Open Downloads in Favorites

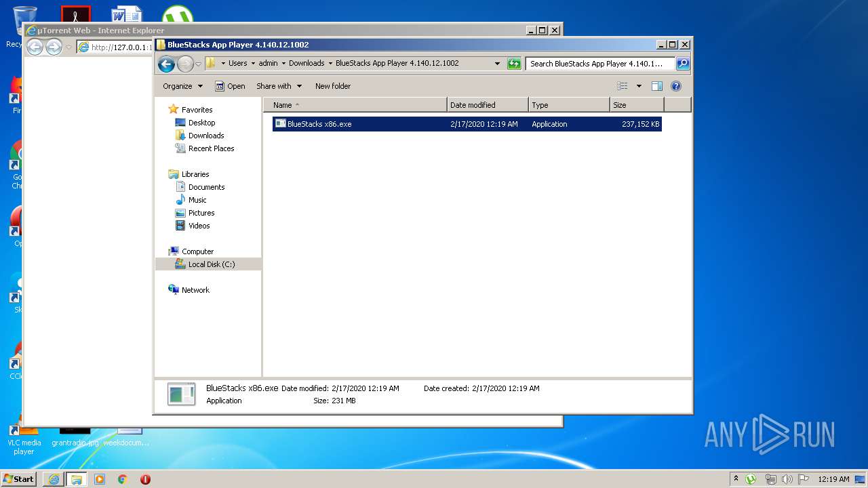pyautogui.click(x=206, y=136)
